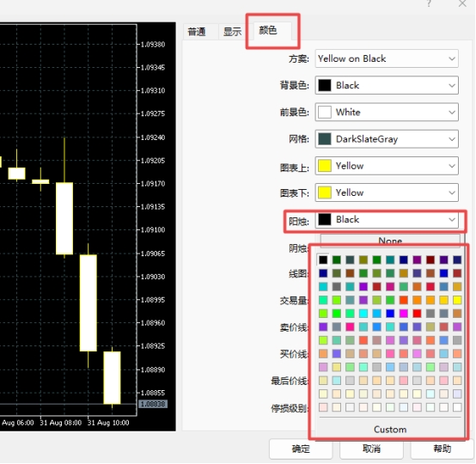Choose the pure red swatch in the palette

417,314
